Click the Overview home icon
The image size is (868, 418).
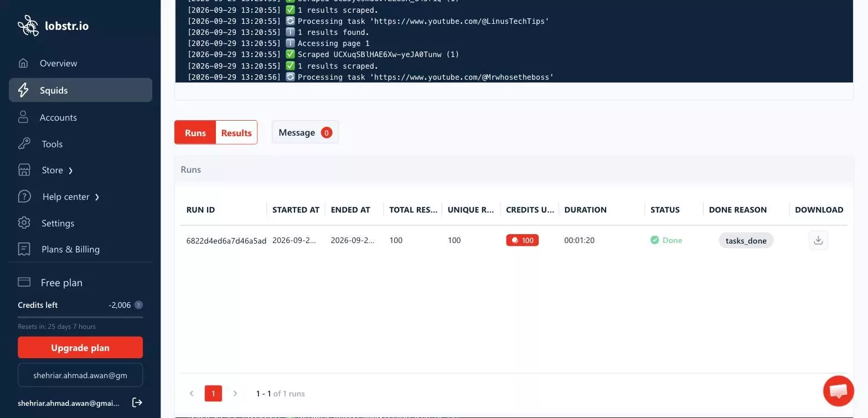[23, 63]
